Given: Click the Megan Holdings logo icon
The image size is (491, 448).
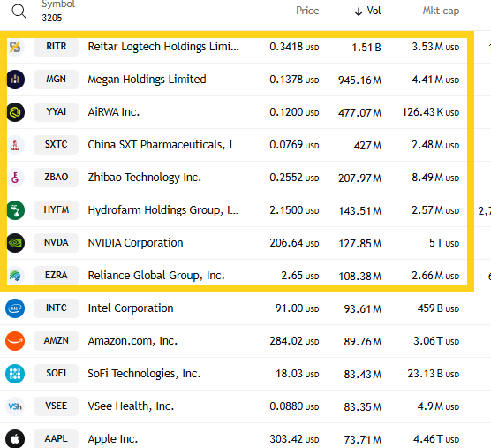Looking at the screenshot, I should tap(16, 80).
